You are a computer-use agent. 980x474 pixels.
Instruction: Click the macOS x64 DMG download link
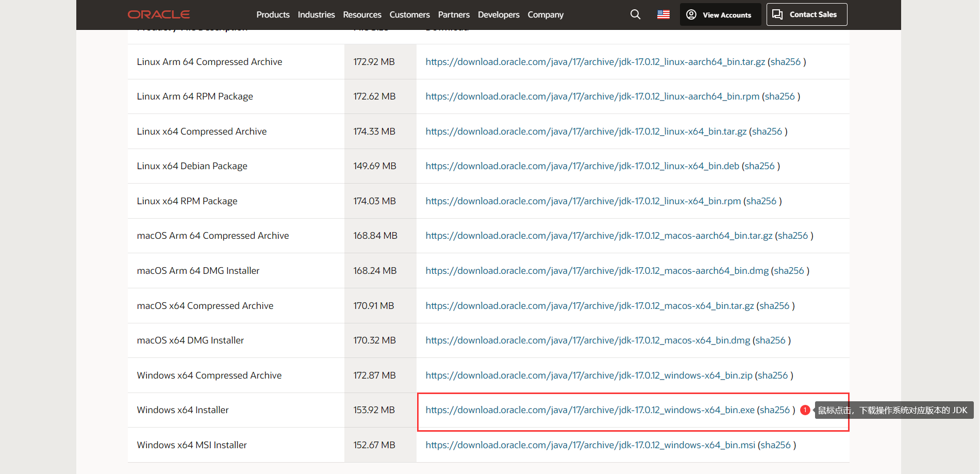click(588, 340)
